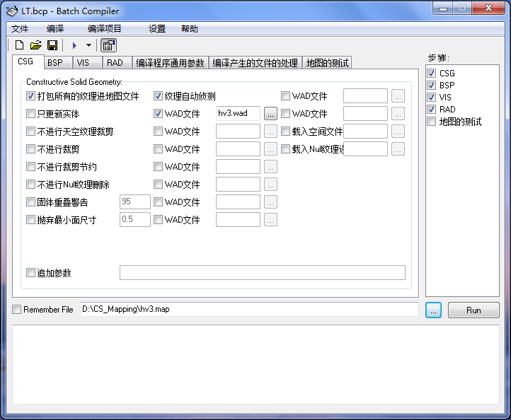
Task: Uncheck RAD in the 步骤 list
Action: (432, 109)
